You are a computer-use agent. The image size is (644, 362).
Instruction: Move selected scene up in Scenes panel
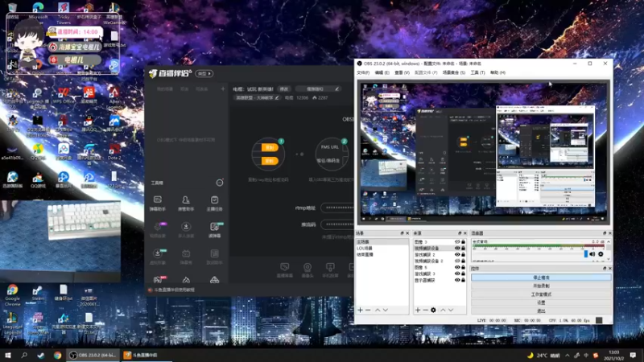click(378, 310)
